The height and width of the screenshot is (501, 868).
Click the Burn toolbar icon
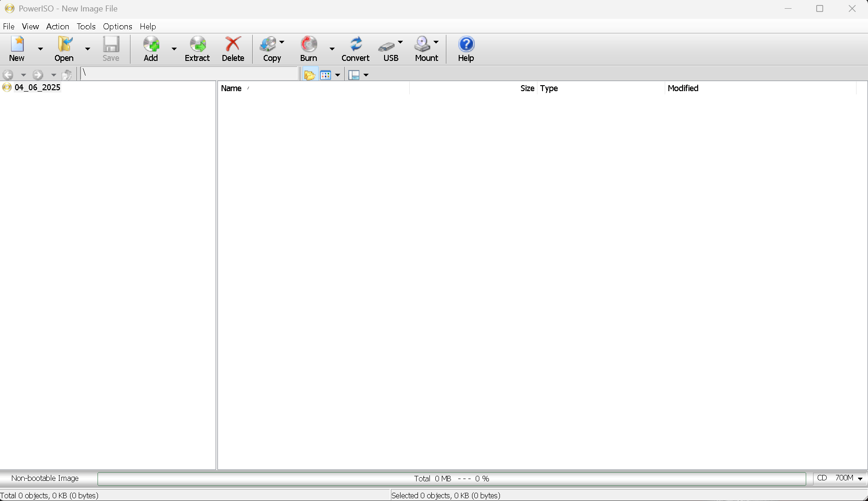309,44
